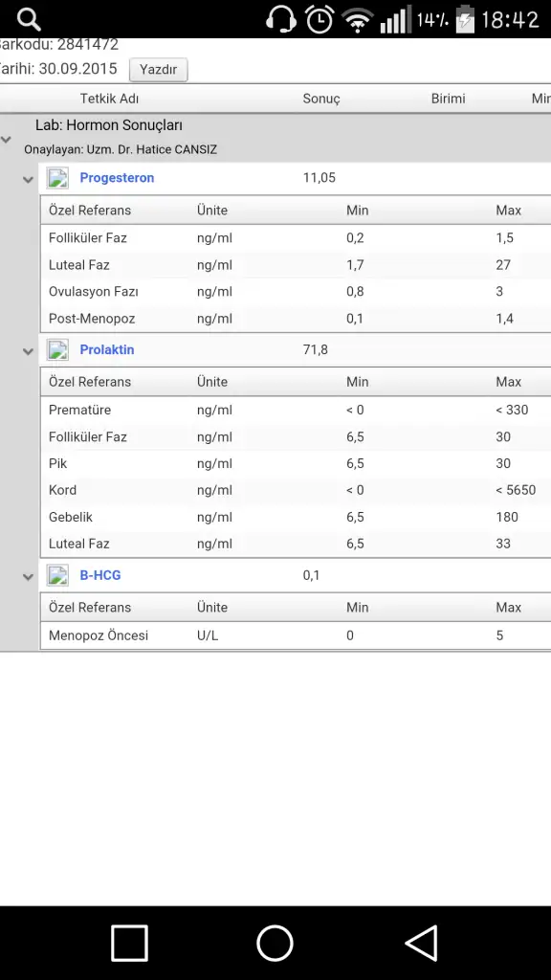Select the Tetkik Adı column header
Screen dimensions: 551x980
coord(109,99)
